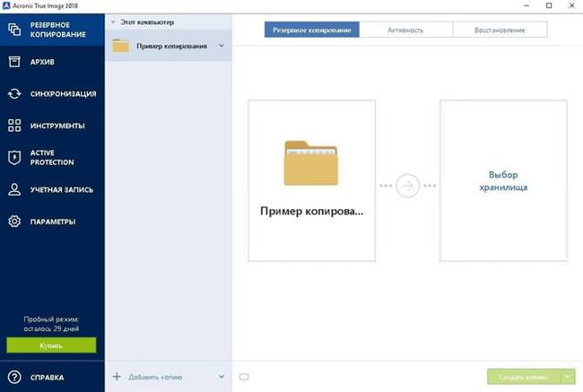Click the Пробный режим trial notice text
The height and width of the screenshot is (392, 583).
[51, 324]
